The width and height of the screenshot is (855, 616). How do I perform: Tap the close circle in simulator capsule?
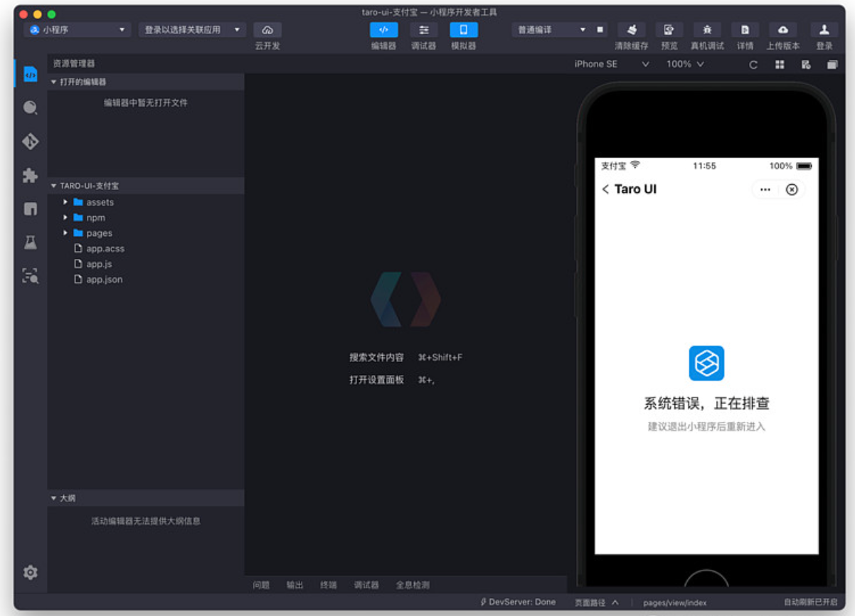point(792,189)
